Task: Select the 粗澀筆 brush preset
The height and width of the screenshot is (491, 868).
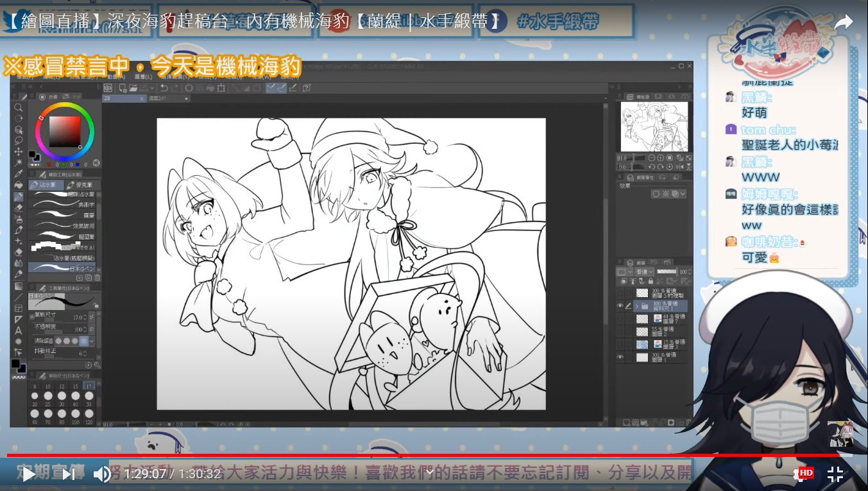Action: 60,236
